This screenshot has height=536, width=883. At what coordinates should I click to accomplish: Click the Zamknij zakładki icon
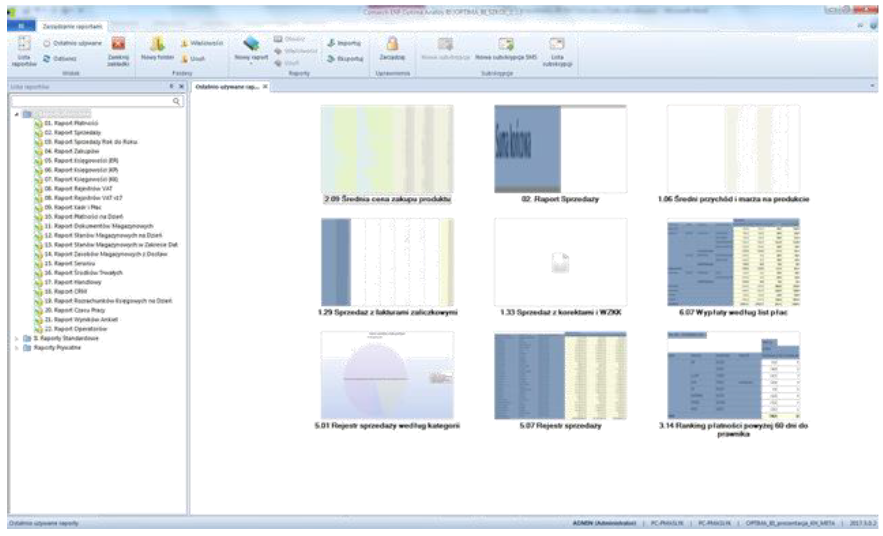tap(118, 48)
